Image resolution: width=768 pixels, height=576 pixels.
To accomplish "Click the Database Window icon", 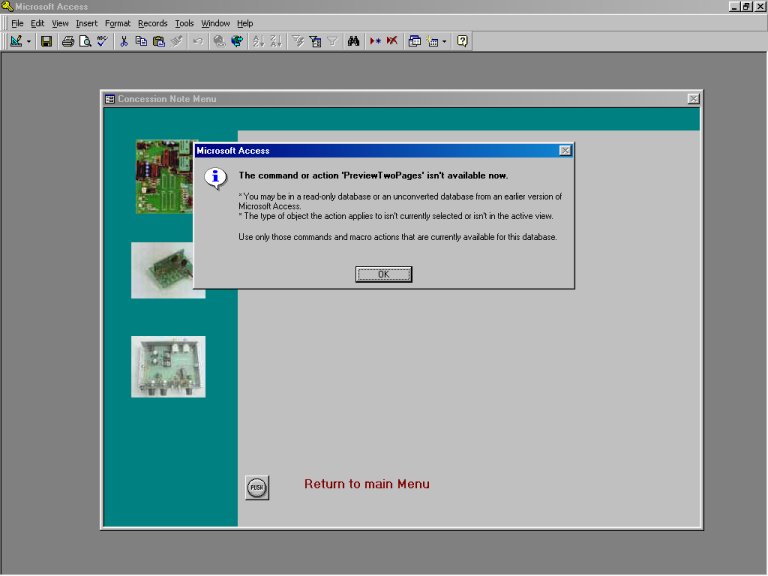I will (x=414, y=41).
